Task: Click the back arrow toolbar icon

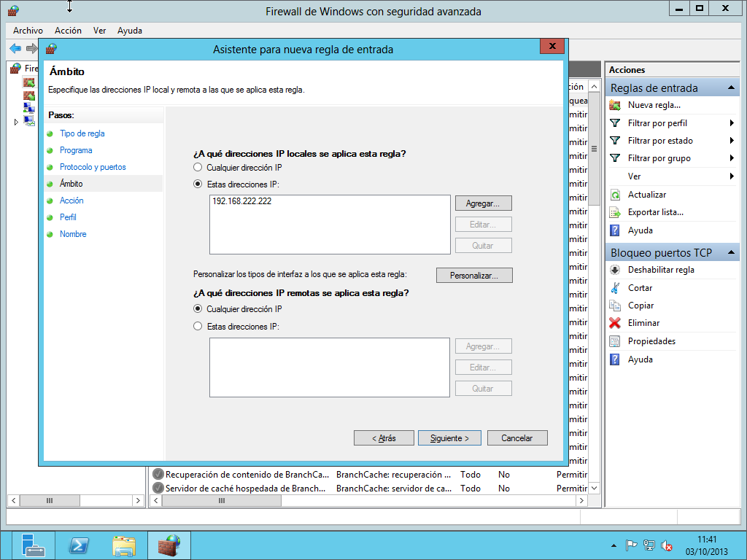Action: (15, 48)
